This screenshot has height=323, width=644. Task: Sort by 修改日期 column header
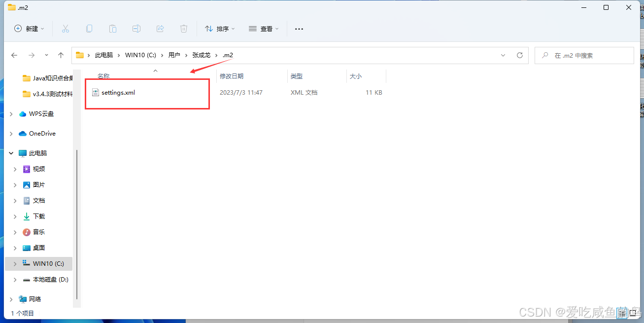coord(232,76)
